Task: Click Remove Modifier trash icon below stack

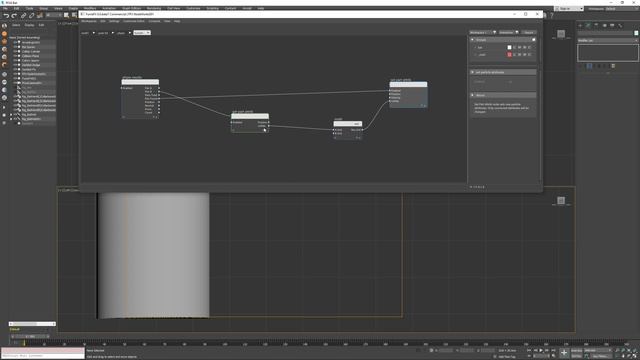Action: [x=605, y=66]
